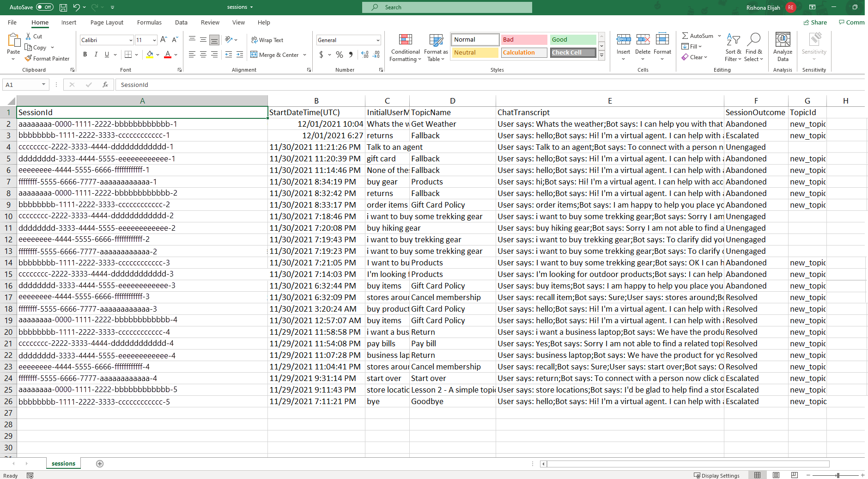Screen dimensions: 868x479
Task: Click the Align Left icon
Action: coord(192,55)
